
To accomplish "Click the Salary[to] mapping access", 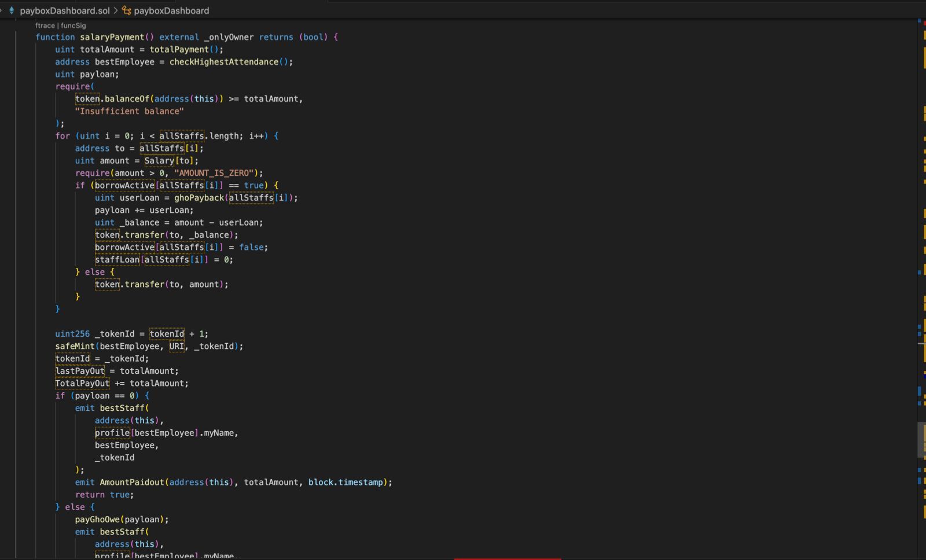I will click(169, 161).
